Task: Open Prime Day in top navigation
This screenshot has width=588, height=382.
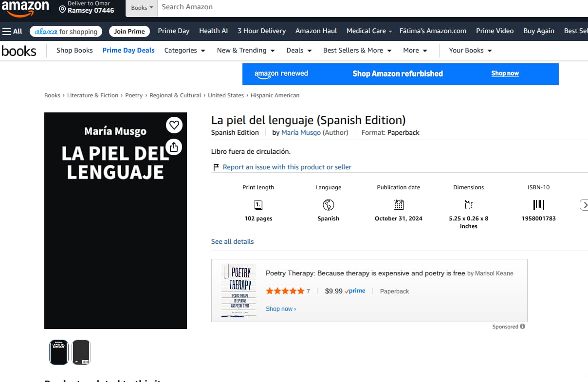Action: pos(174,31)
